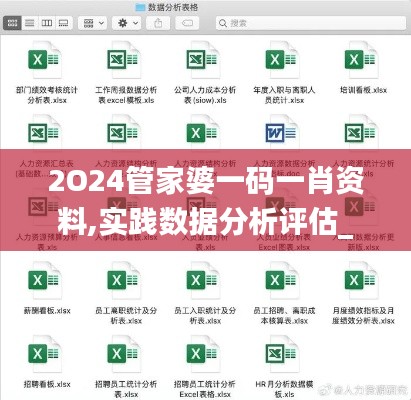Select the 人力资源汇总表 Excel file icon

pos(44,133)
